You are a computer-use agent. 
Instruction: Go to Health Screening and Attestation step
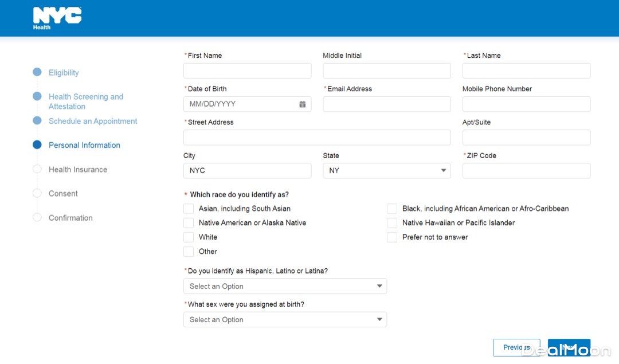85,101
